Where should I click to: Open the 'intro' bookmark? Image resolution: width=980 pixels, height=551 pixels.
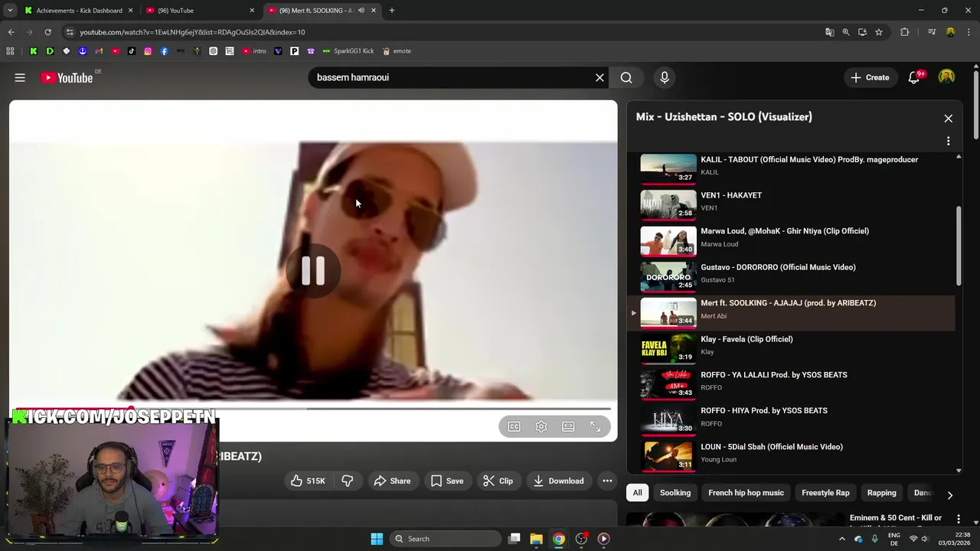coord(254,51)
